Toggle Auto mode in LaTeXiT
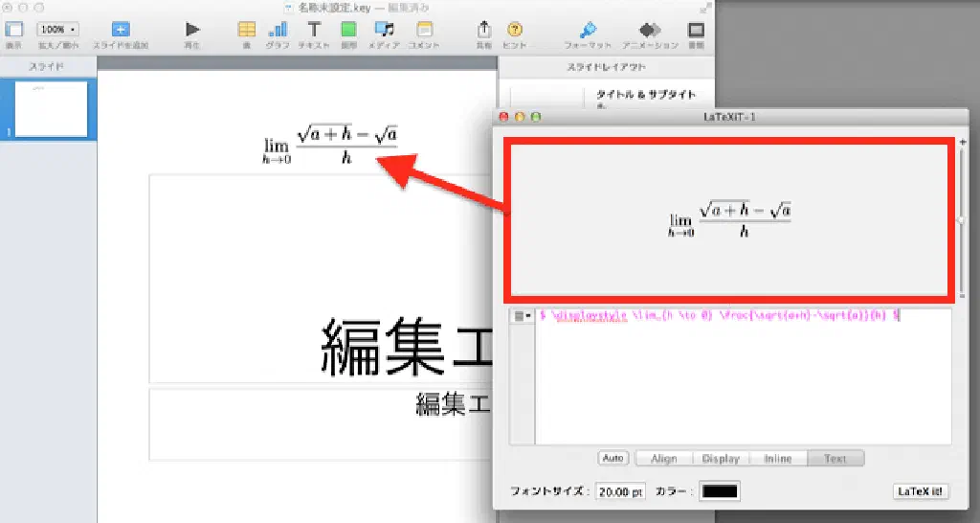The height and width of the screenshot is (523, 980). pyautogui.click(x=612, y=459)
